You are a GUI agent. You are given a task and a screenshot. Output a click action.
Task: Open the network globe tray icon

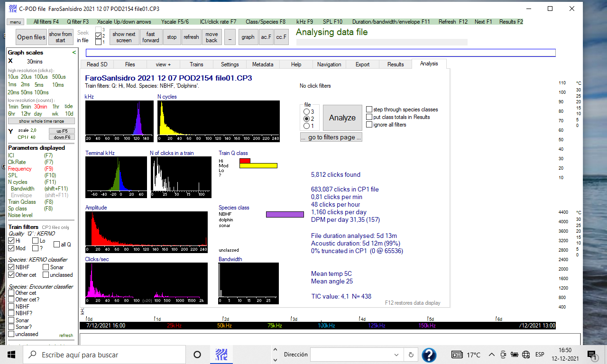525,355
